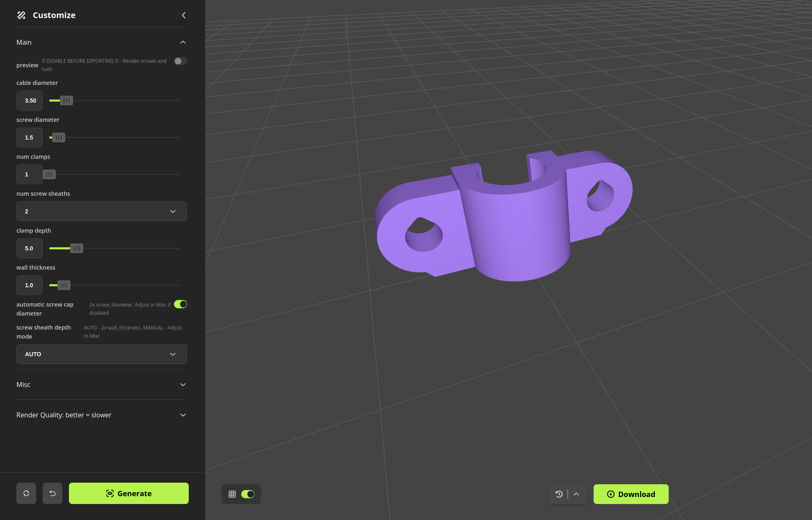Screen dimensions: 812x520
Task: Click the clamp depth value field
Action: tap(30, 248)
